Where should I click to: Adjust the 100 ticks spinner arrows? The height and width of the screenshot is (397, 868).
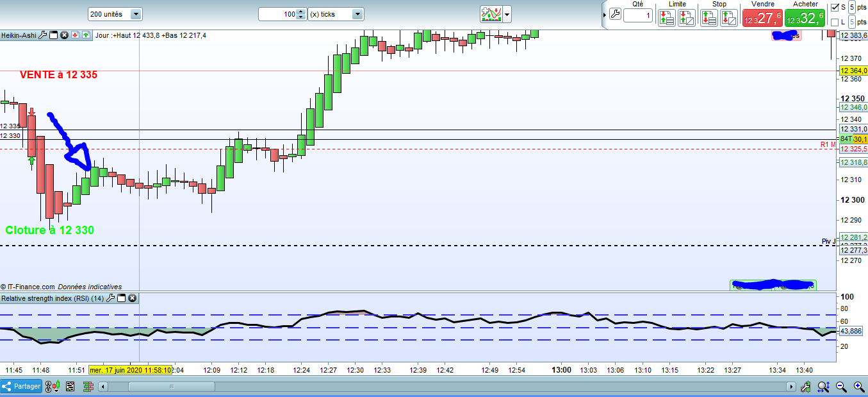[301, 14]
